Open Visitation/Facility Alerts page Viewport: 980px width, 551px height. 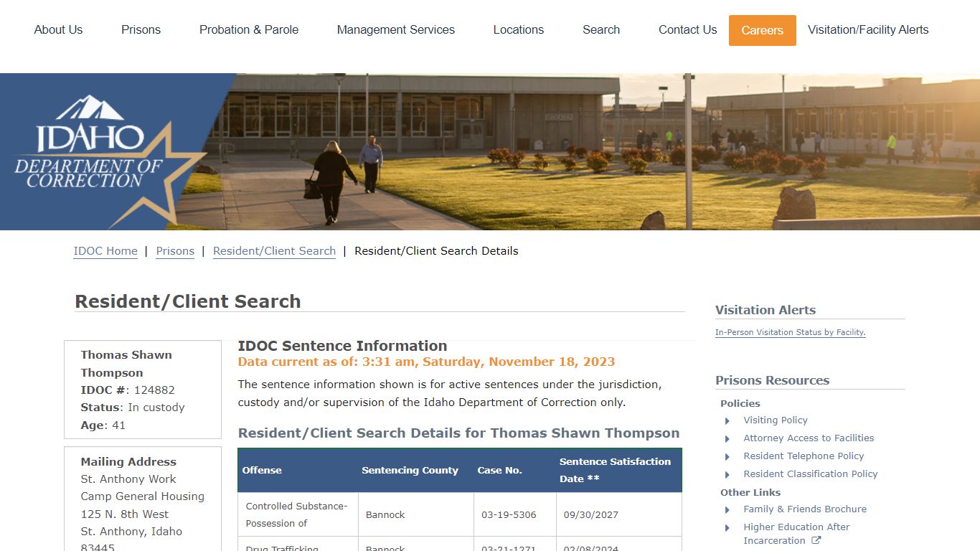(x=868, y=29)
